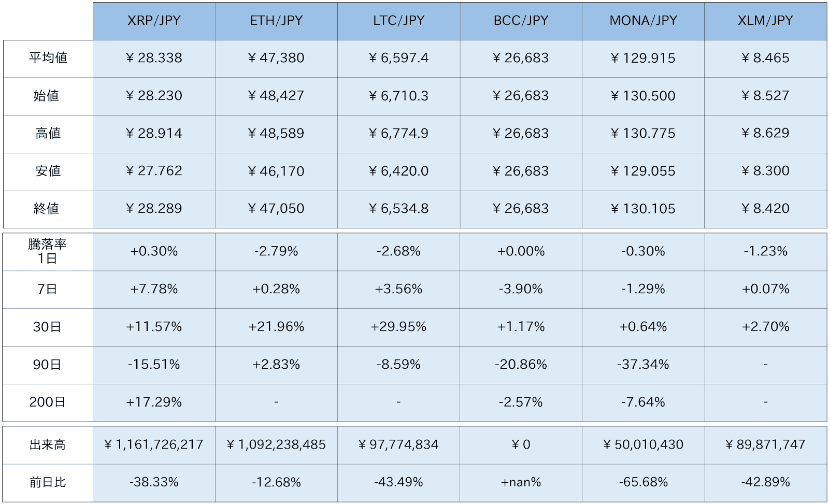Select LTC/JPY 30-day change +29.95%
The image size is (829, 504).
tap(398, 327)
